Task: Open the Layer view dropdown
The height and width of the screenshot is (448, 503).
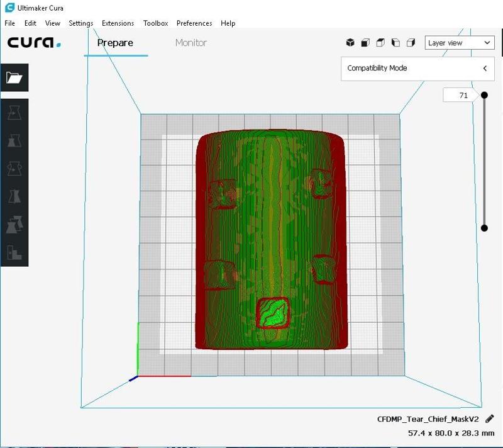Action: coord(459,43)
